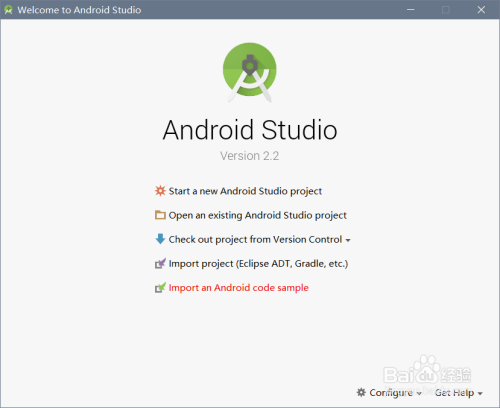500x408 pixels.
Task: Click the Configure gear icon
Action: (x=361, y=392)
